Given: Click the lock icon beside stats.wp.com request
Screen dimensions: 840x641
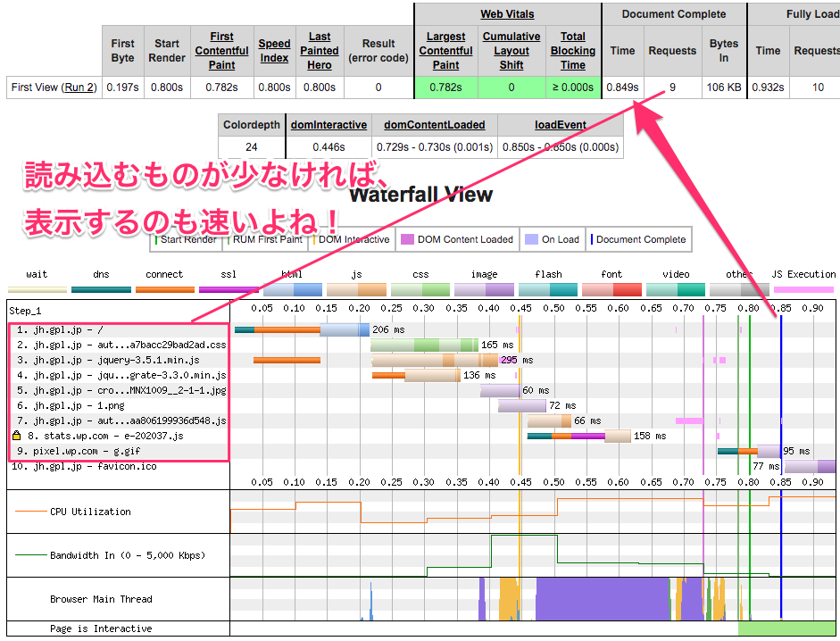Looking at the screenshot, I should [x=16, y=437].
